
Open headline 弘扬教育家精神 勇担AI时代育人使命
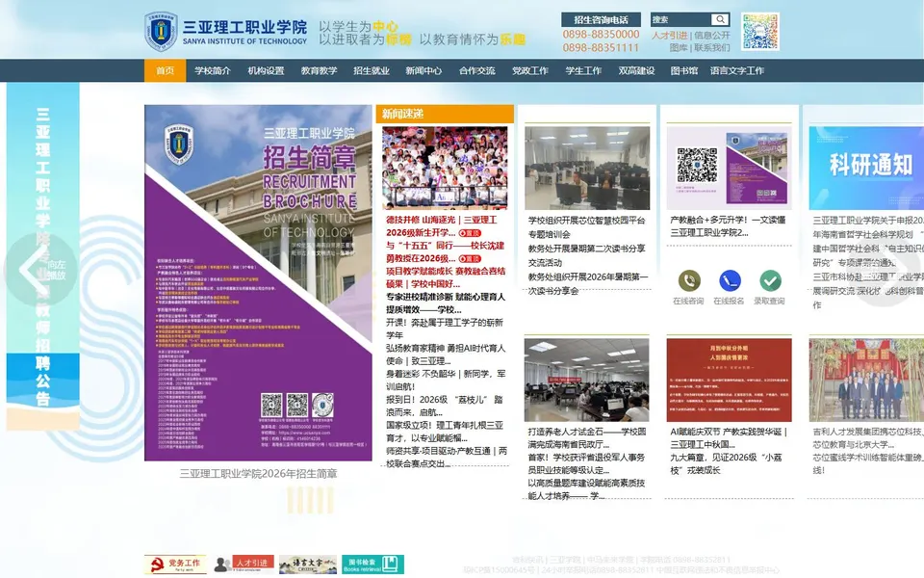tap(446, 355)
